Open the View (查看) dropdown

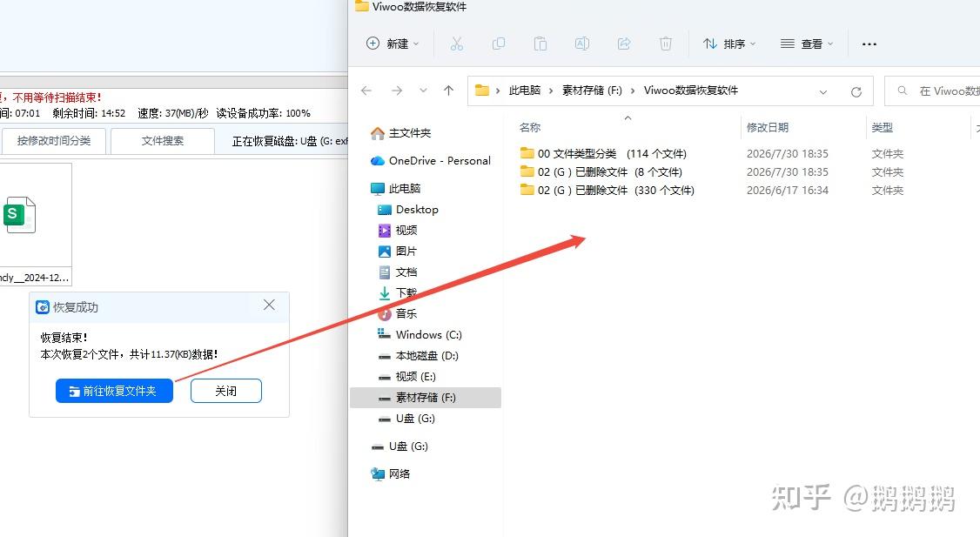[x=807, y=44]
